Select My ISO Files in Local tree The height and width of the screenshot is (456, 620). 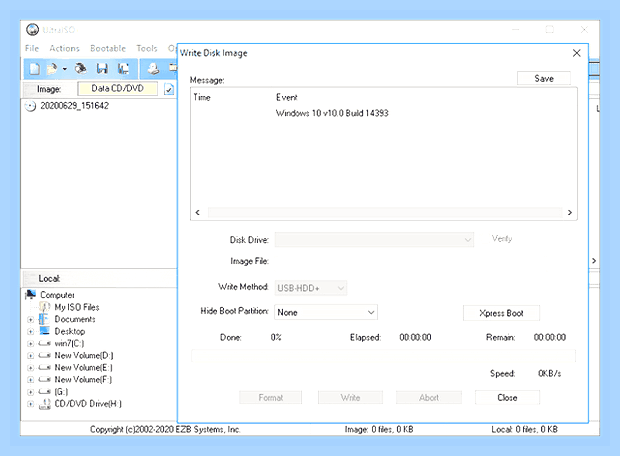click(x=77, y=307)
